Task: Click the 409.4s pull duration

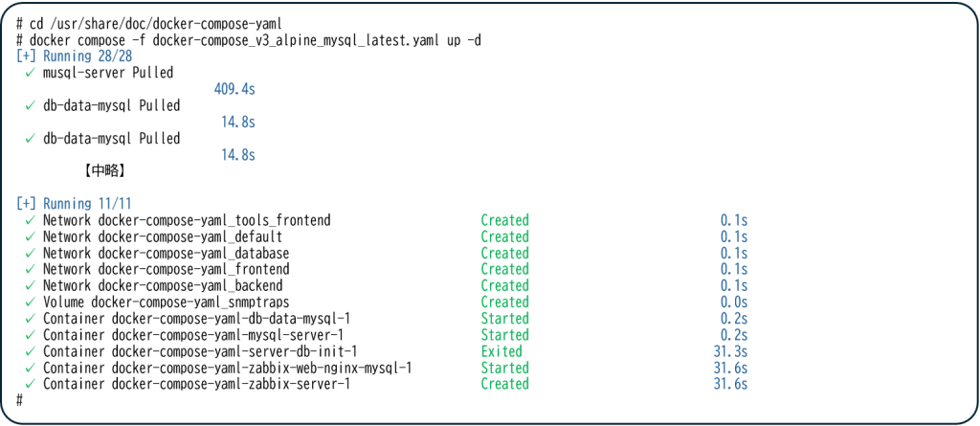Action: [x=234, y=89]
